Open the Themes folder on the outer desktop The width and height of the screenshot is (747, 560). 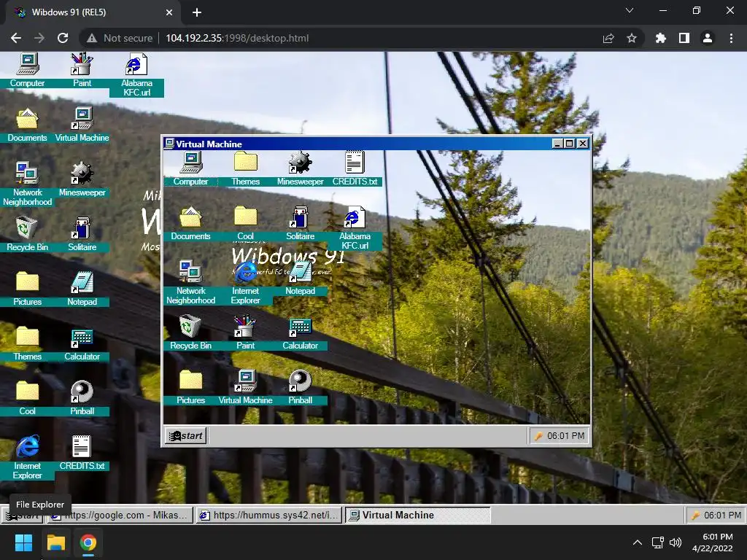[27, 344]
